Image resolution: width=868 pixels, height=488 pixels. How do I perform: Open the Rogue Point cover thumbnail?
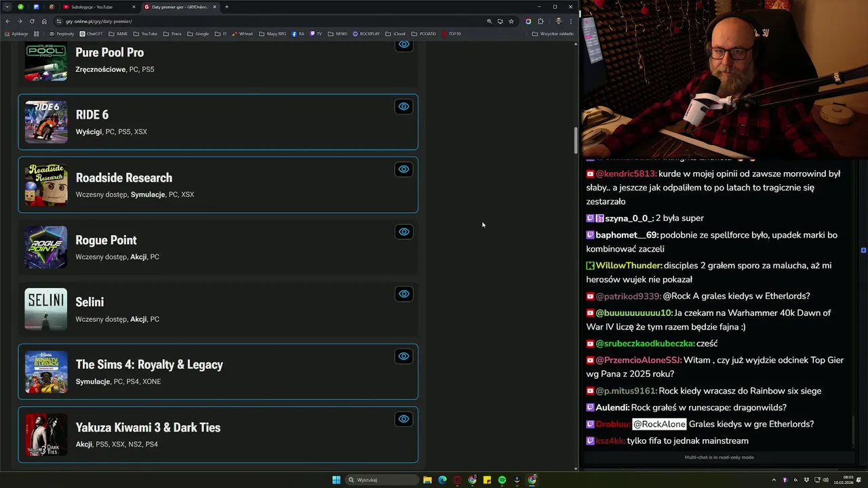(x=46, y=247)
